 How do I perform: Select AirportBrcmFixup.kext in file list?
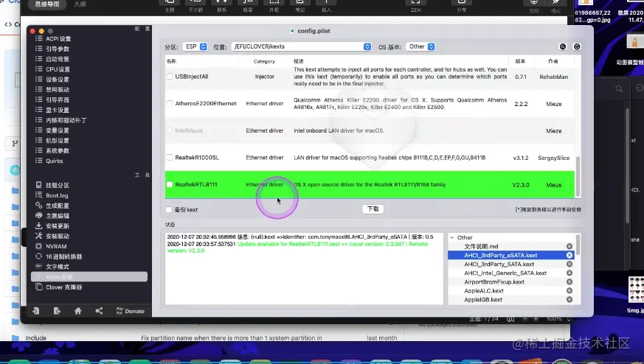click(494, 282)
